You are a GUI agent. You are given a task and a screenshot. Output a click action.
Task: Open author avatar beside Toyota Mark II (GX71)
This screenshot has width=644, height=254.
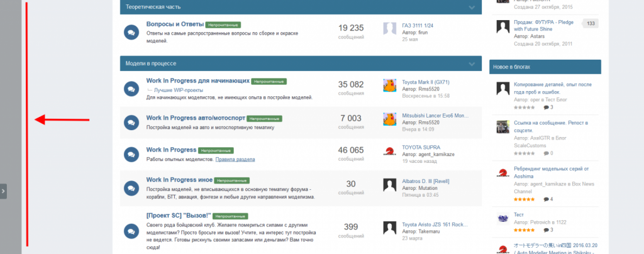click(389, 86)
